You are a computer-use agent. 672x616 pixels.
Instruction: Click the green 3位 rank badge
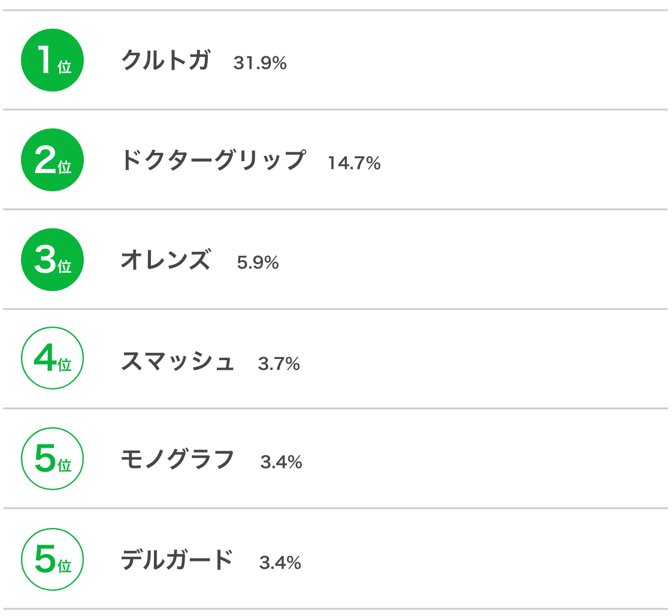pyautogui.click(x=52, y=260)
